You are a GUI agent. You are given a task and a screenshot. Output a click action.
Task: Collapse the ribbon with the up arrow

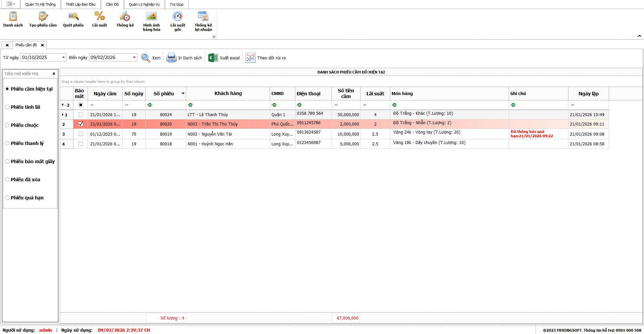(x=639, y=36)
